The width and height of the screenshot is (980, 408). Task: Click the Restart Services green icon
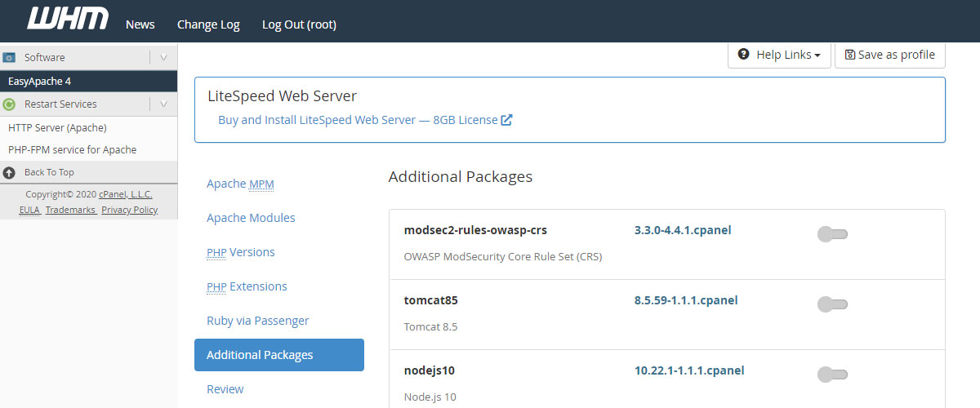click(10, 104)
